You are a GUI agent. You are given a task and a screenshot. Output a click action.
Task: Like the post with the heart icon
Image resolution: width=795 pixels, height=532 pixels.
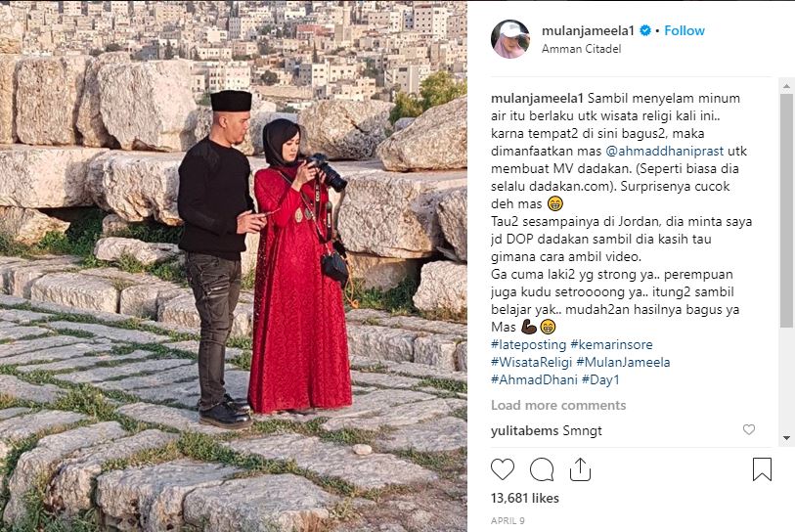pyautogui.click(x=503, y=469)
